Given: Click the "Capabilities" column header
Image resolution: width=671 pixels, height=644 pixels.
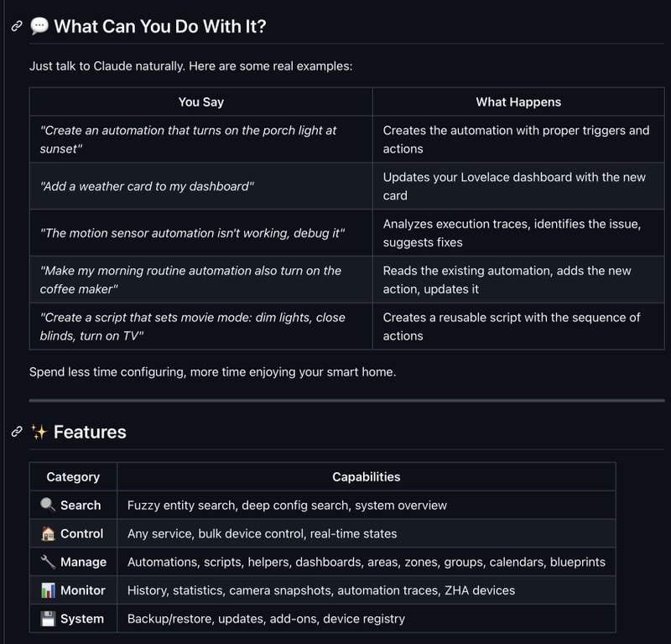Looking at the screenshot, I should pos(367,477).
